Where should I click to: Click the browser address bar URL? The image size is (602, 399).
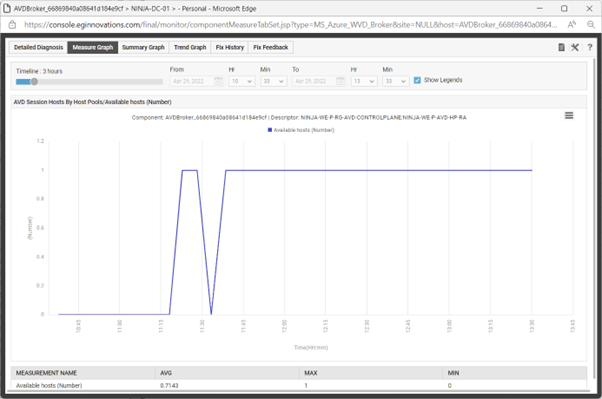[x=291, y=25]
